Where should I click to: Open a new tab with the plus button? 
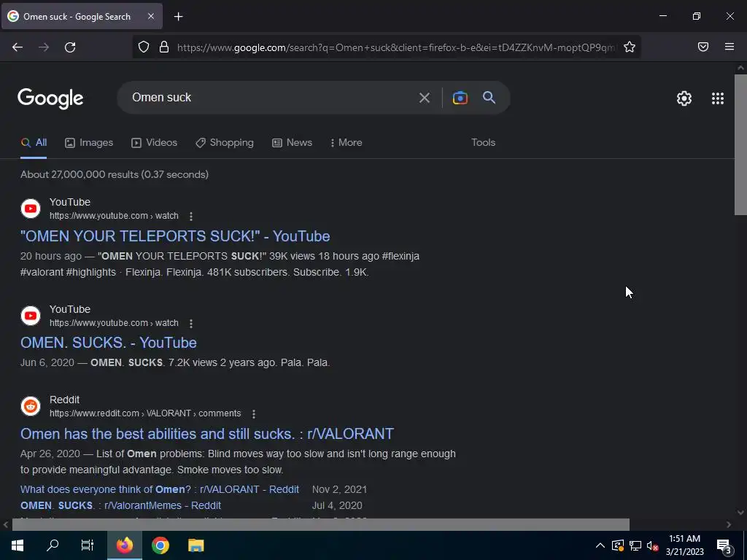178,17
